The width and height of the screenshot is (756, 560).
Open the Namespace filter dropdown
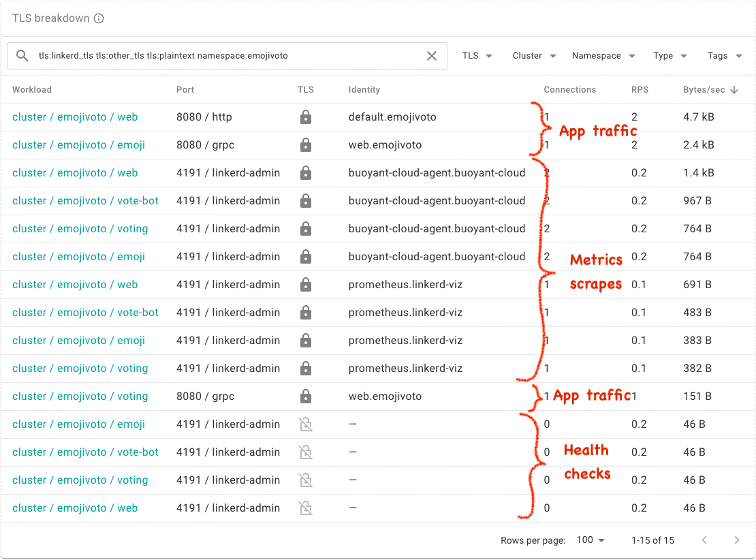click(603, 56)
